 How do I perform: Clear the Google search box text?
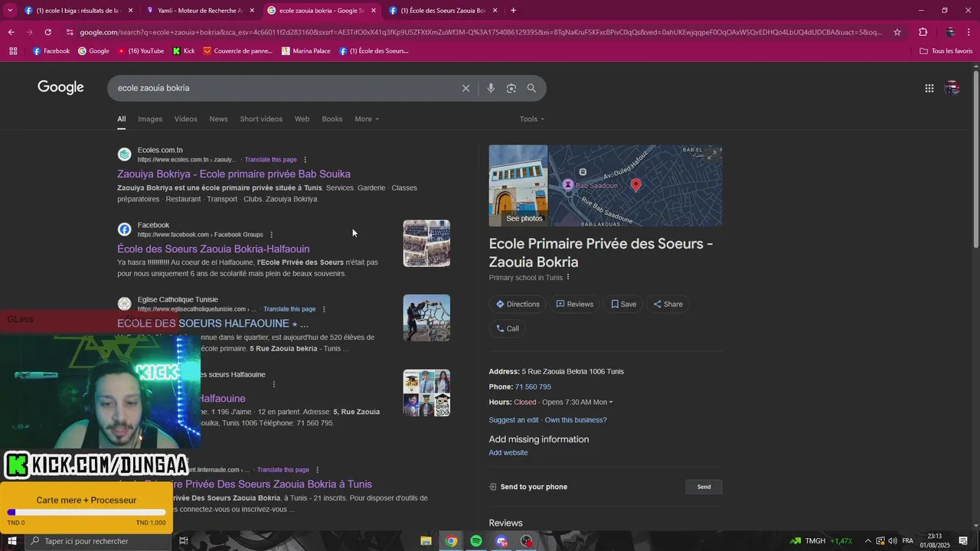465,88
